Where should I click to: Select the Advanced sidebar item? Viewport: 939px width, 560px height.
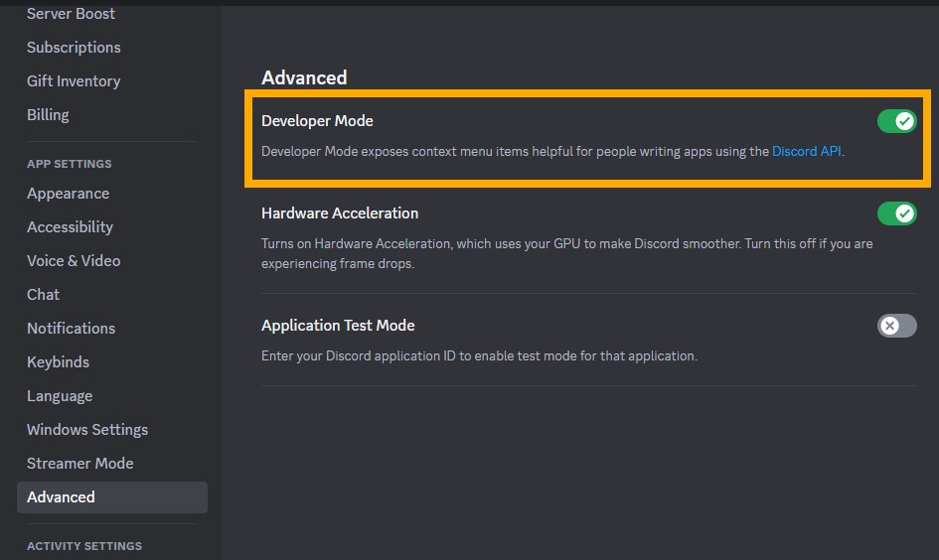point(112,497)
